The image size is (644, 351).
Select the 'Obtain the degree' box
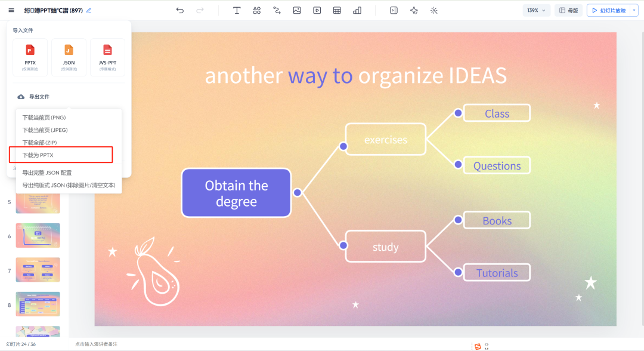coord(236,193)
